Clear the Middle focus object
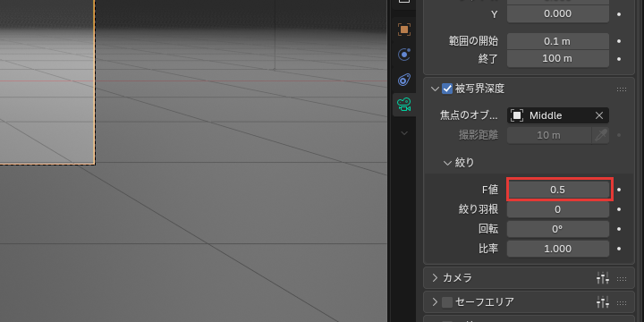644x322 pixels. coord(599,115)
